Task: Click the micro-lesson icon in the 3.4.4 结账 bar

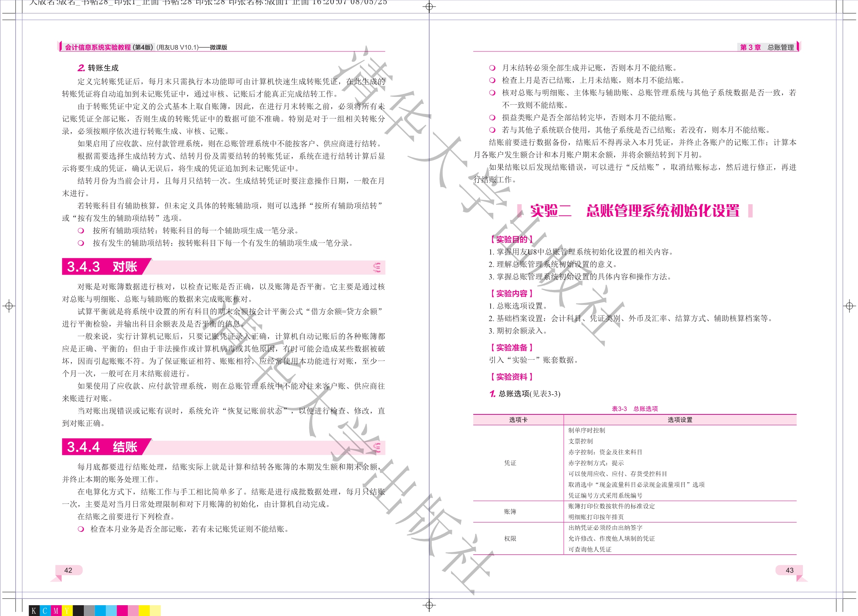Action: tap(376, 448)
